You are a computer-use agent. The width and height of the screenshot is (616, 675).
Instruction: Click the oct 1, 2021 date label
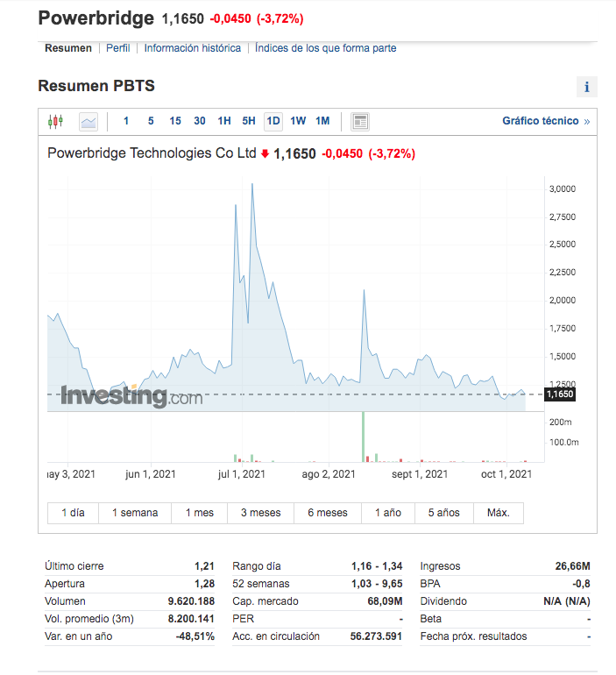point(506,474)
